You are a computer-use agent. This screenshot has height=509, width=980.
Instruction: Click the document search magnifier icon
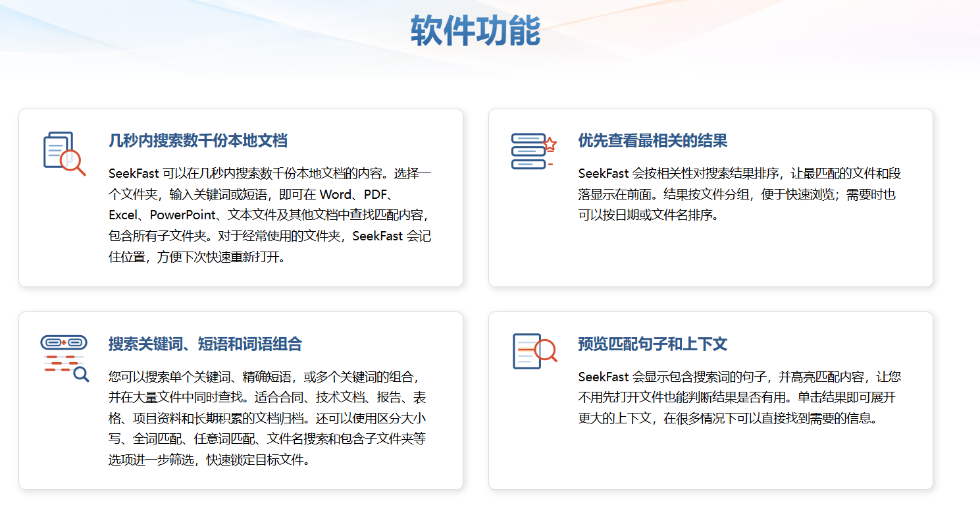point(64,153)
